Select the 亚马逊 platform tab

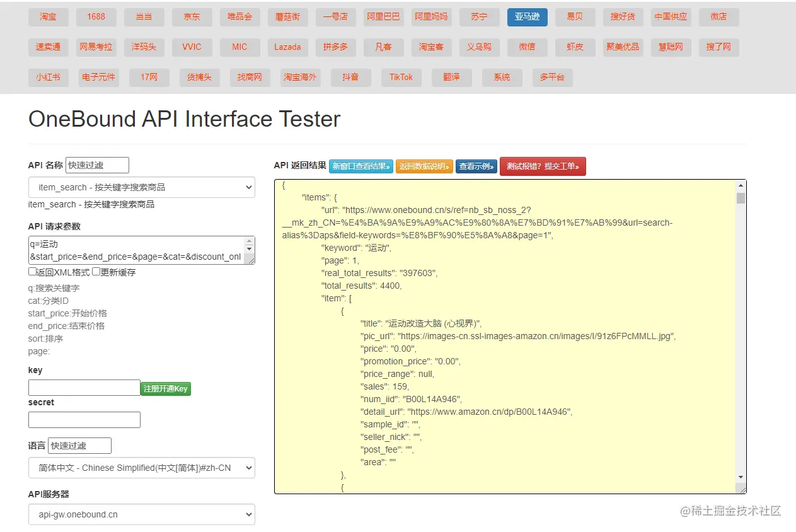(x=527, y=17)
